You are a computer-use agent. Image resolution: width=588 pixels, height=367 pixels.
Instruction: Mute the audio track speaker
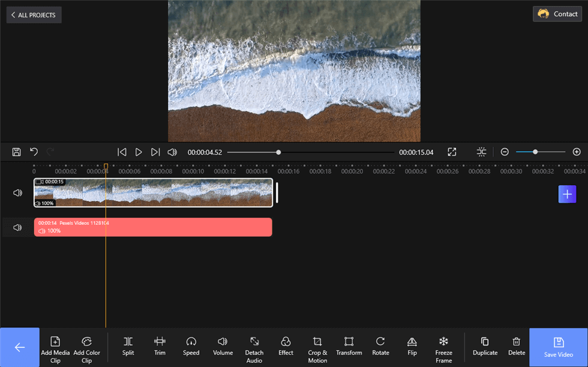[x=17, y=227]
